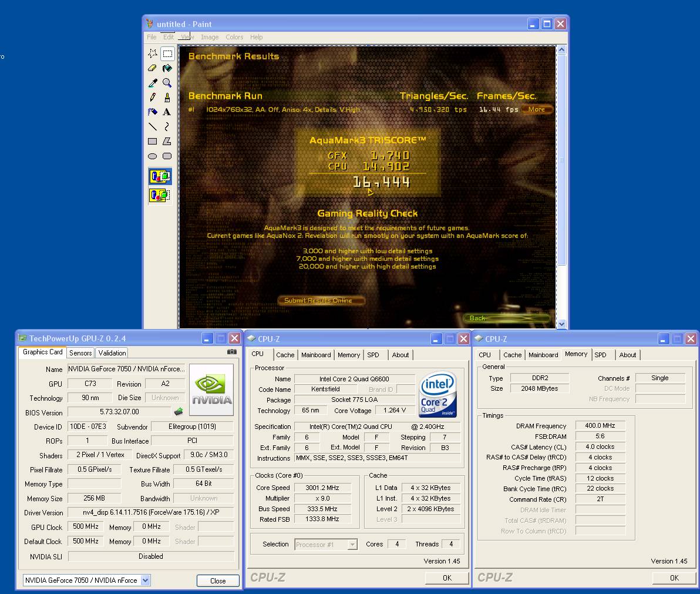Select the Curve tool in Paint

[x=167, y=127]
